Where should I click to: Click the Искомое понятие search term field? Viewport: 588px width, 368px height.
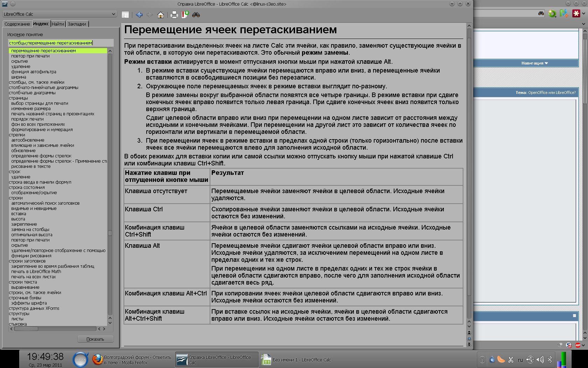pyautogui.click(x=61, y=43)
